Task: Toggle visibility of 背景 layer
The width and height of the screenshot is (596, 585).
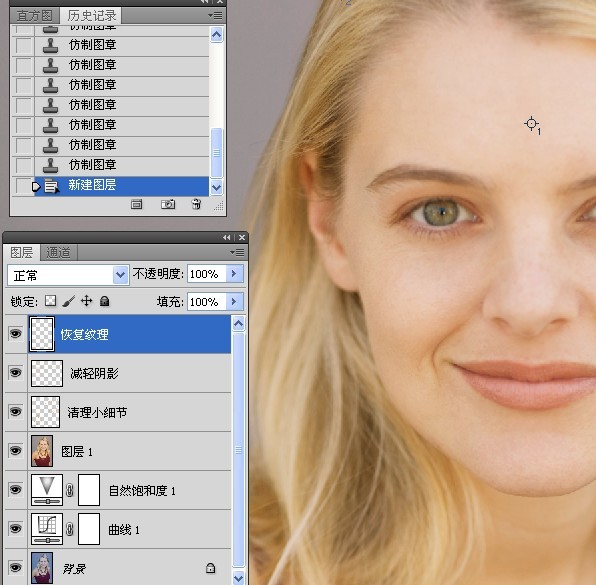Action: [16, 568]
